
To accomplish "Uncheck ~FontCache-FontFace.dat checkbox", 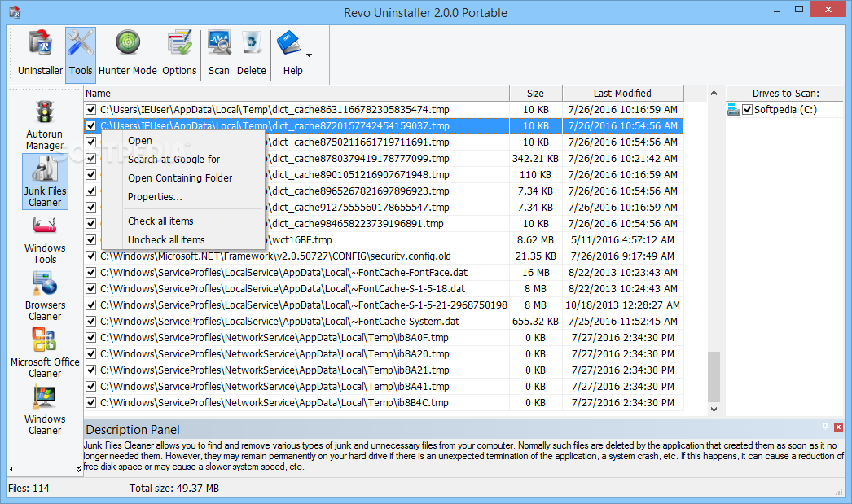I will pos(90,273).
